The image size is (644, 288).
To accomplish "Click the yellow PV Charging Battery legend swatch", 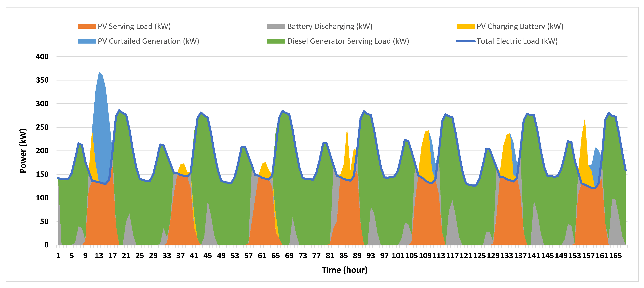I will click(x=465, y=26).
